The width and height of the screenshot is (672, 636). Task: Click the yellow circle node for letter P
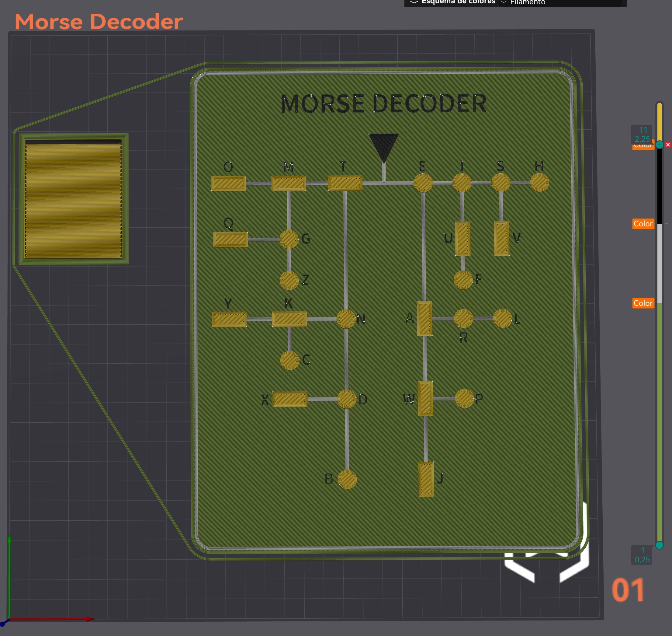[464, 398]
